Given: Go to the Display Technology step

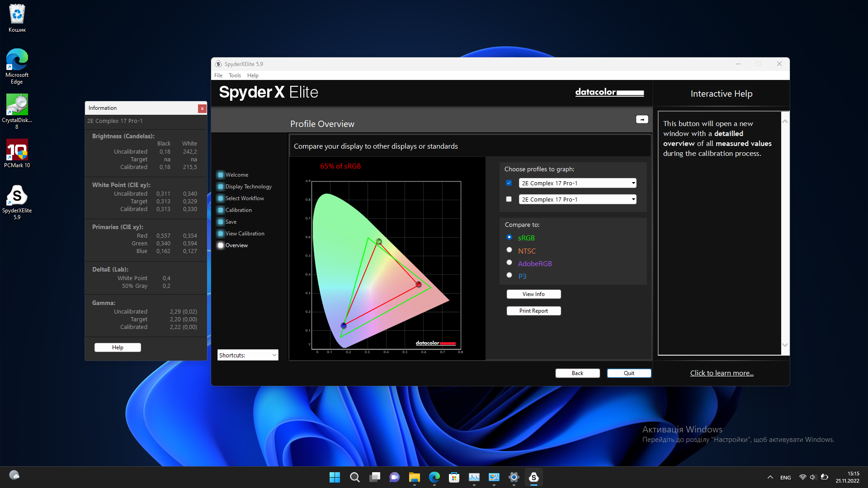Looking at the screenshot, I should point(245,187).
